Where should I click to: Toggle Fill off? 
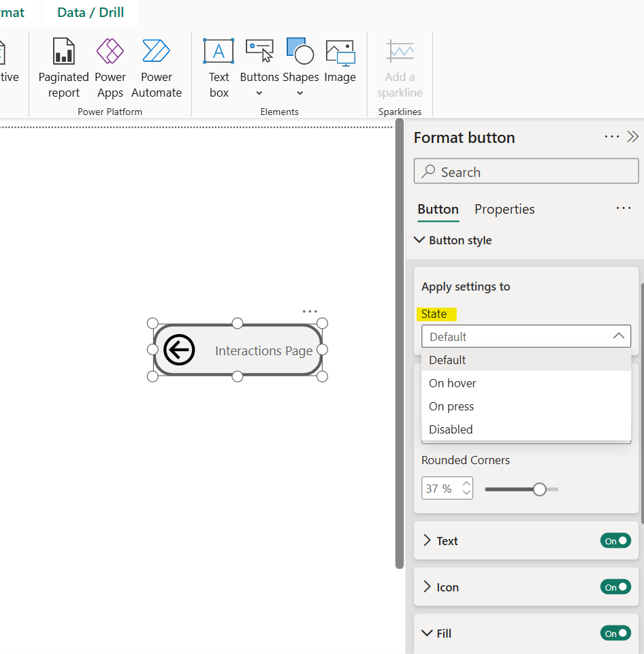(615, 633)
